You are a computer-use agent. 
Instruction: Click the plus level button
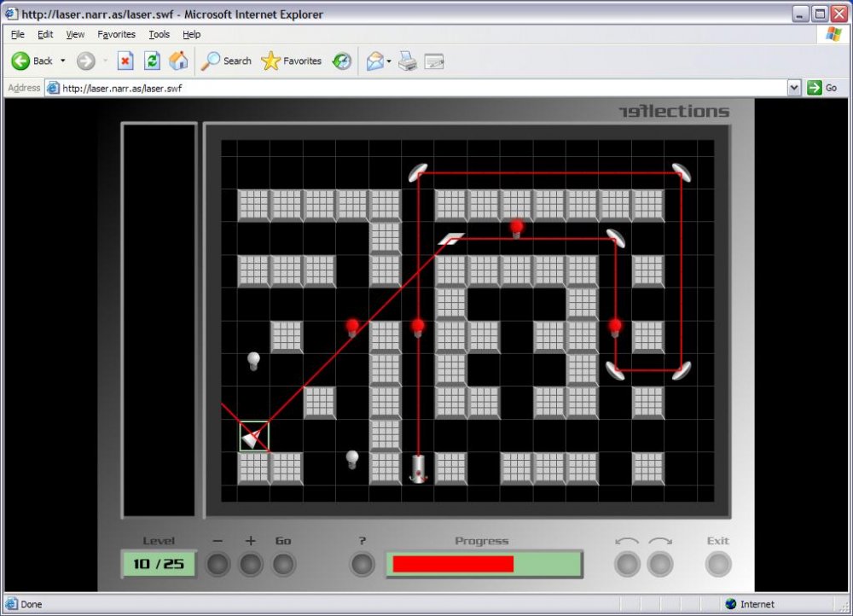(x=251, y=564)
